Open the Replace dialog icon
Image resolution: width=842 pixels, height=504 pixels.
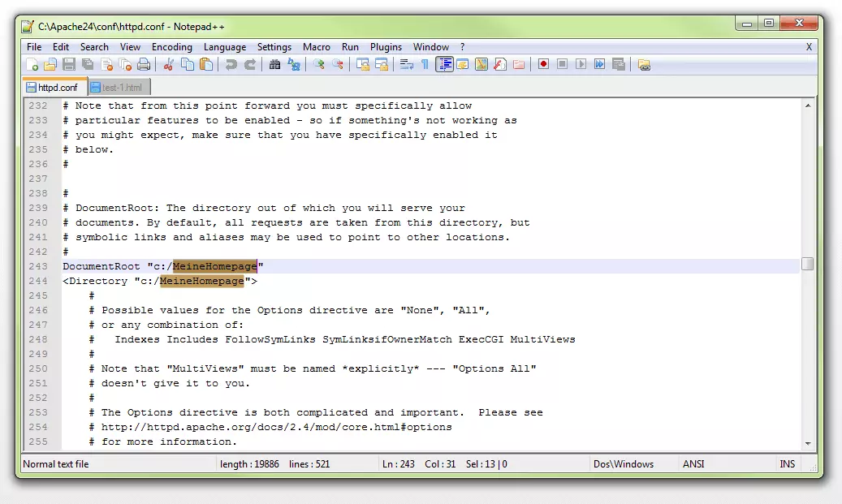[x=294, y=64]
